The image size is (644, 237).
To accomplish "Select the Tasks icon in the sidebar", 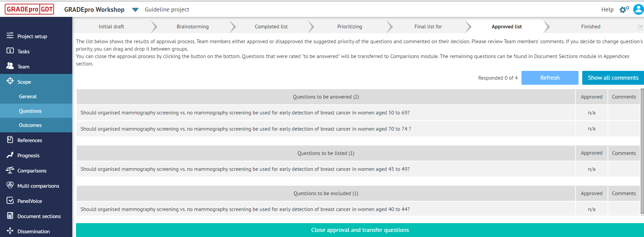I will tap(10, 51).
